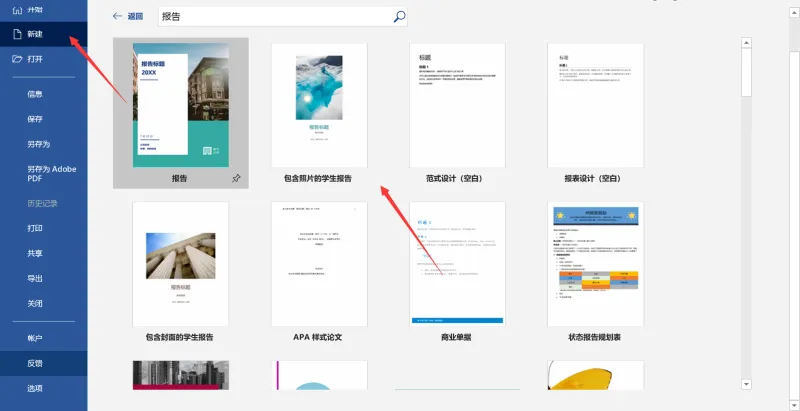Click template list scroll-down arrow
This screenshot has height=411, width=800.
coord(746,384)
